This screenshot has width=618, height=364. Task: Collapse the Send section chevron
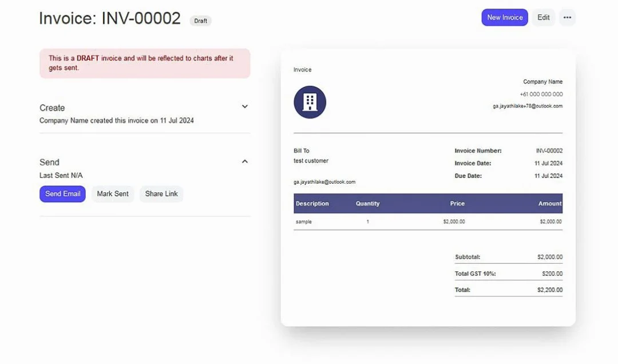click(x=245, y=162)
